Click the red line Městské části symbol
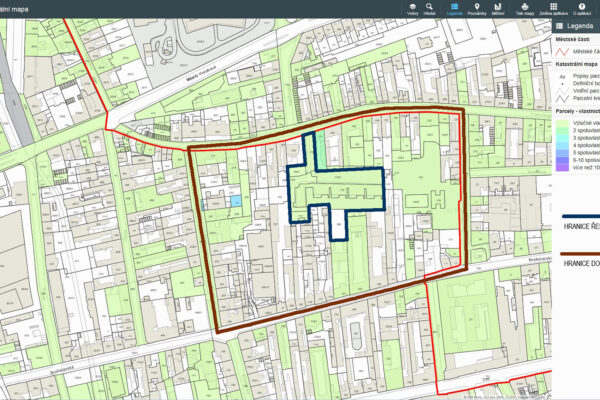600x400 pixels. coord(563,51)
